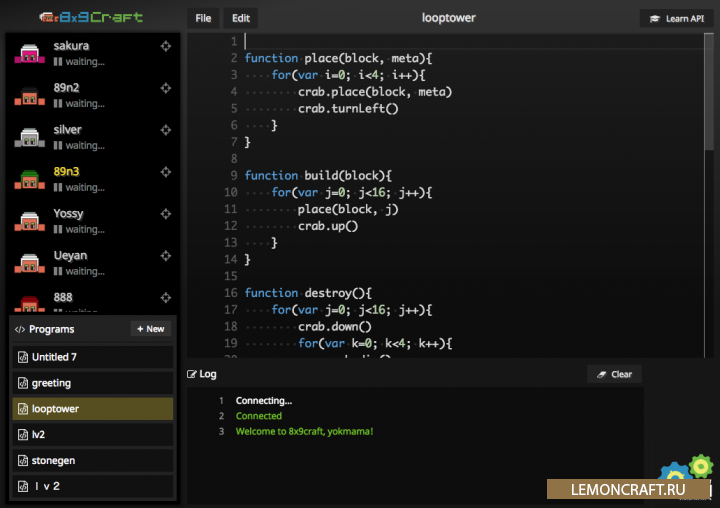The image size is (720, 508).
Task: Click the green 89n3 crab avatar
Action: [29, 180]
